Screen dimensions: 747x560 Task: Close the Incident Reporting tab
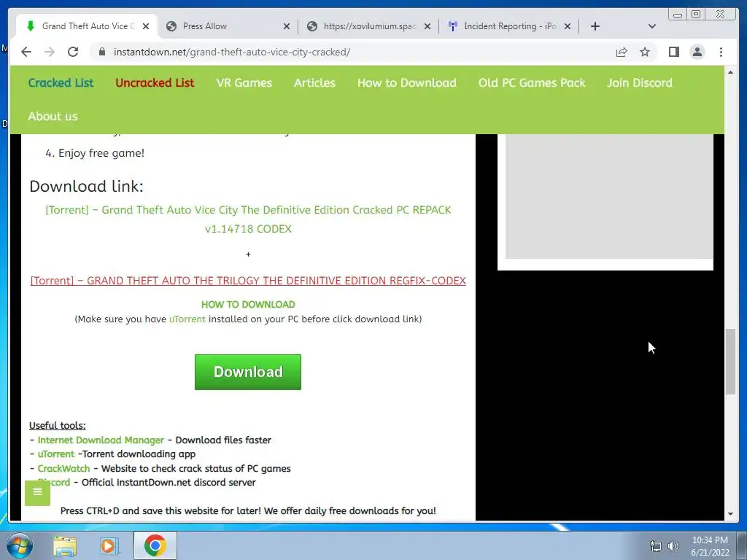pos(568,26)
